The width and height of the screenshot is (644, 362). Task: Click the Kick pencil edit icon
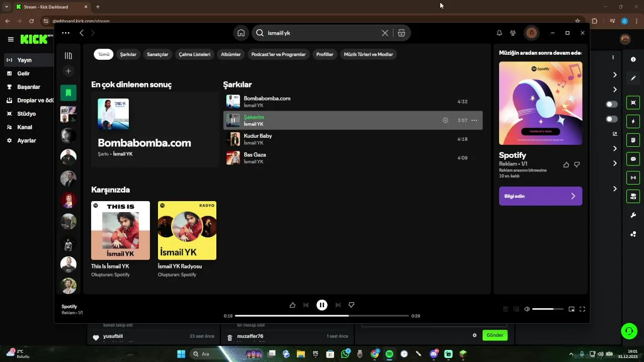point(633,78)
